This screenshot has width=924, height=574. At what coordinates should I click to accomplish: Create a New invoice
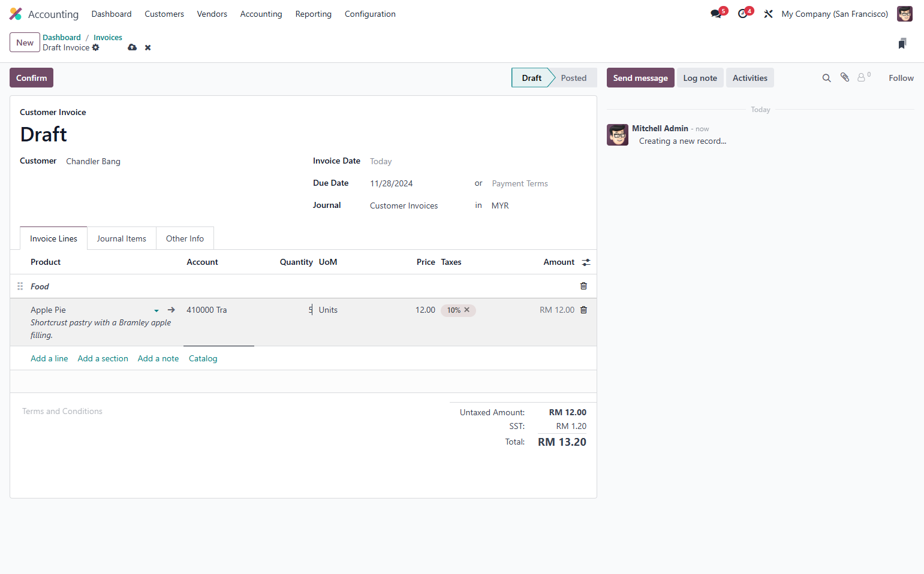25,43
